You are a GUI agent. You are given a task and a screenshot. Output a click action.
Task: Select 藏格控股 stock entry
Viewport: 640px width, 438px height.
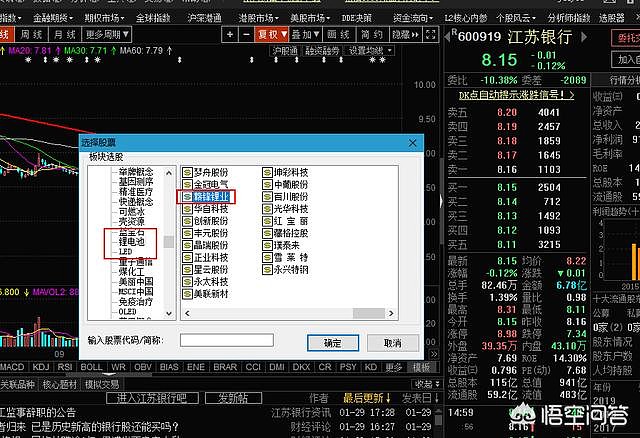coord(285,233)
